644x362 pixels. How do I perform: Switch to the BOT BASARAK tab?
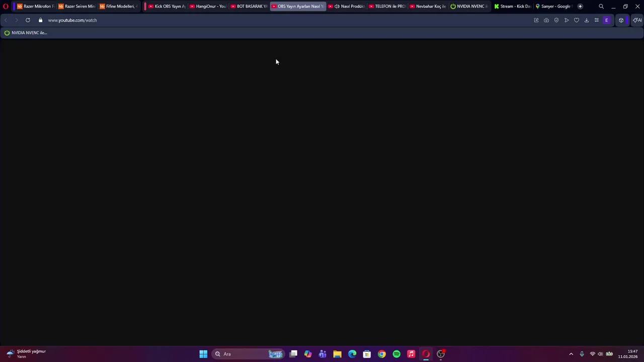[x=249, y=7]
